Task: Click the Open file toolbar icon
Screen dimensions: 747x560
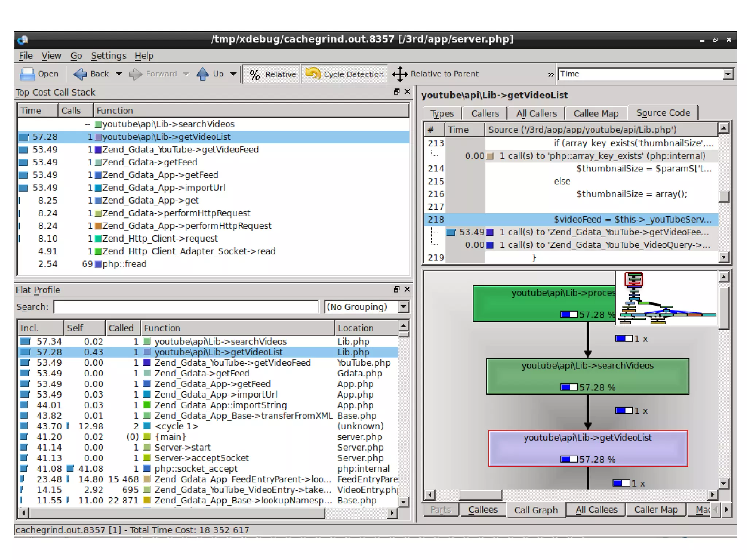Action: (27, 74)
